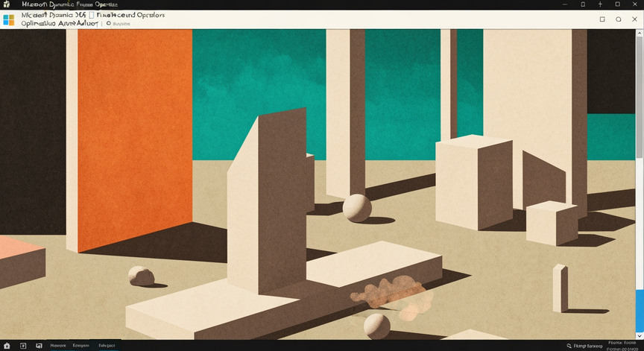Select the third highlighted tab in taskbar
The height and width of the screenshot is (351, 644).
point(107,346)
